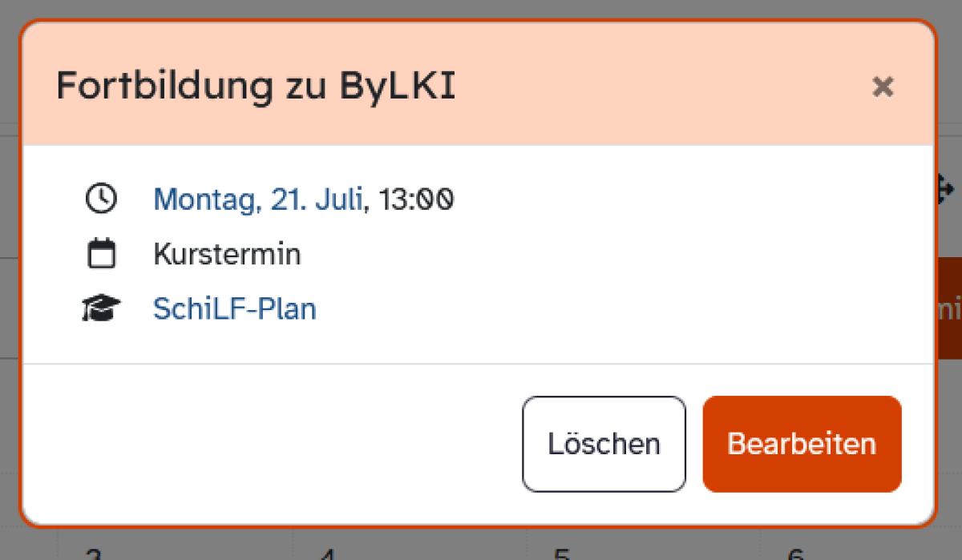Open the Montag, 21. Juli date link

(x=257, y=199)
